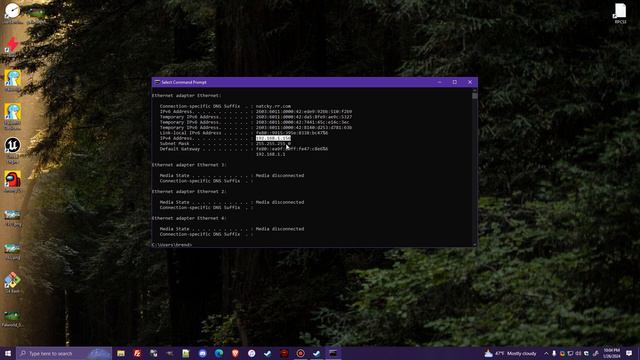Click the natcky.rr.com DNS suffix text
The height and width of the screenshot is (360, 640).
273,106
